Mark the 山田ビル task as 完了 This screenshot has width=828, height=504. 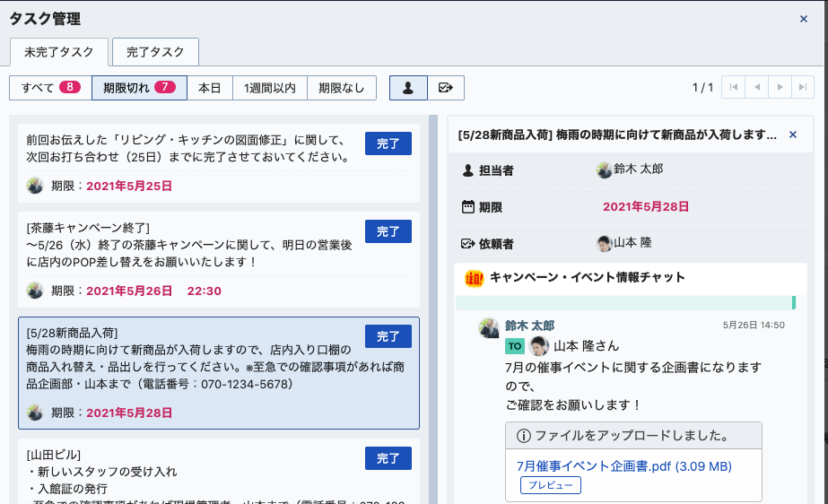tap(388, 458)
